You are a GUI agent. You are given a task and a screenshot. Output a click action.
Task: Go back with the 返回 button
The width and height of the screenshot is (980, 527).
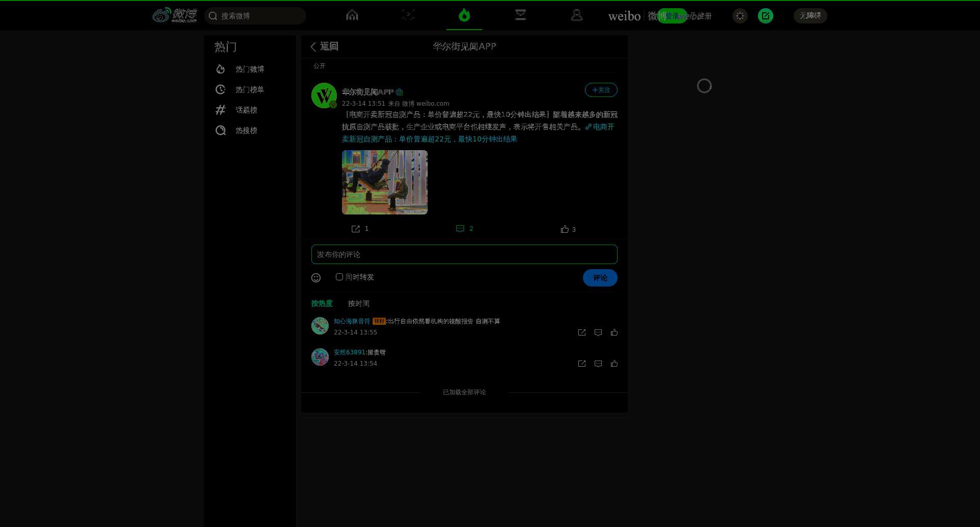(324, 46)
